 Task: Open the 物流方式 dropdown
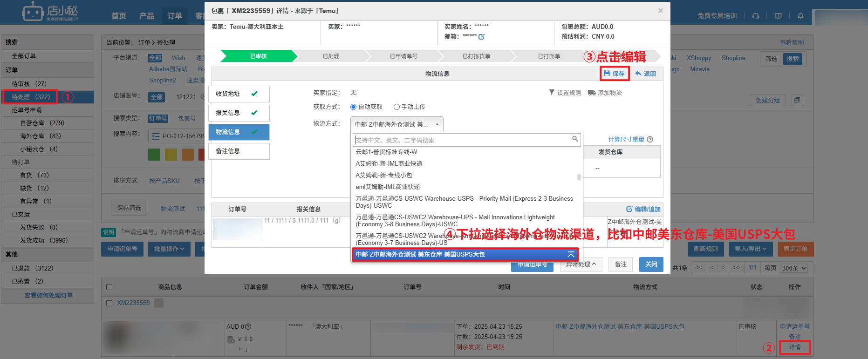pos(396,124)
